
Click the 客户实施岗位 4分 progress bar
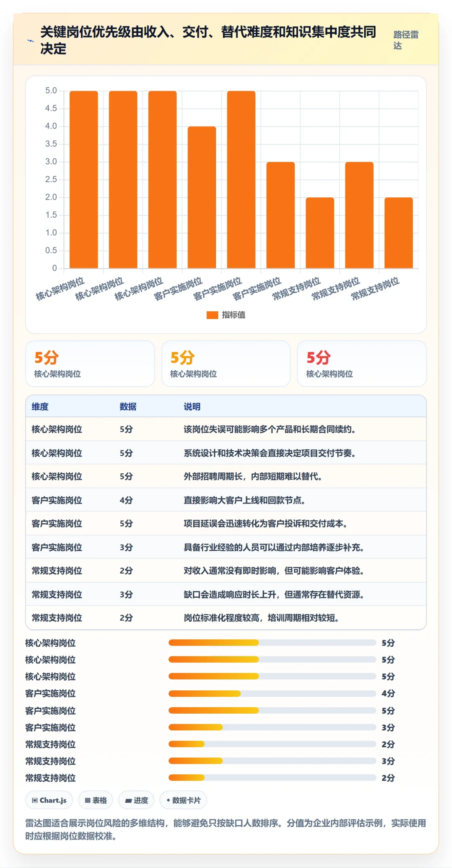pos(272,693)
